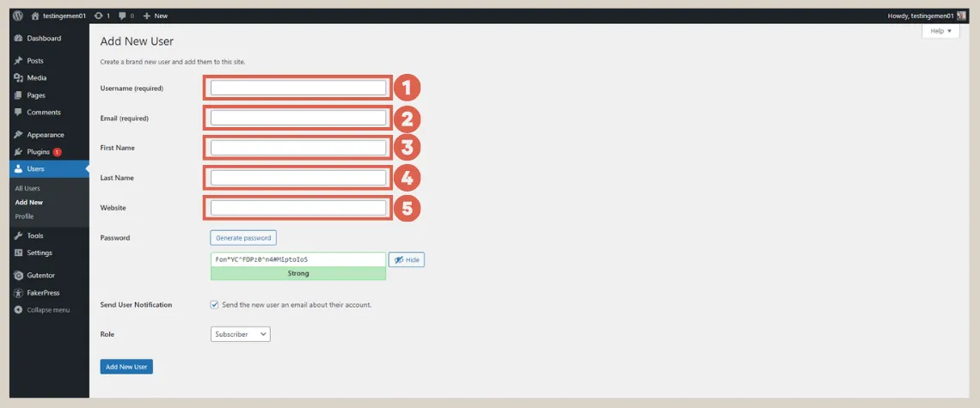The height and width of the screenshot is (408, 980).
Task: Click the 'Send the new user an email' label
Action: tap(297, 305)
